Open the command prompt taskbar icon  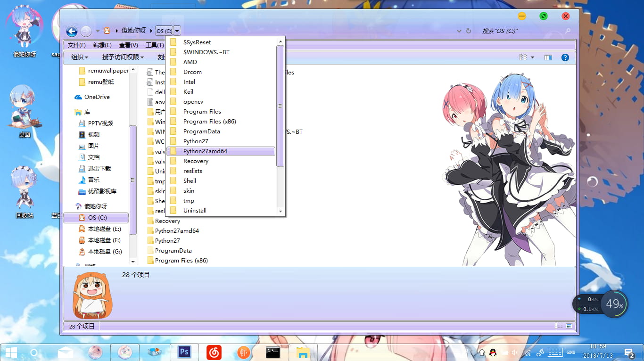(273, 352)
